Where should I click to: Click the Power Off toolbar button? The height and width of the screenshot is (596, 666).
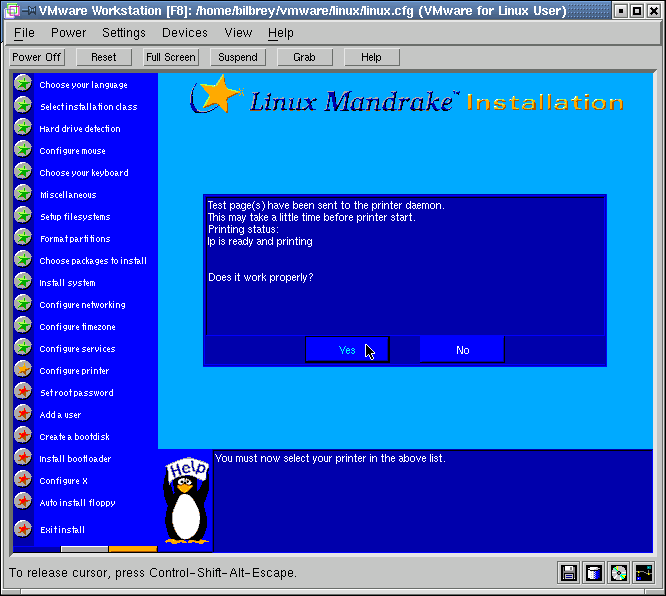(37, 57)
